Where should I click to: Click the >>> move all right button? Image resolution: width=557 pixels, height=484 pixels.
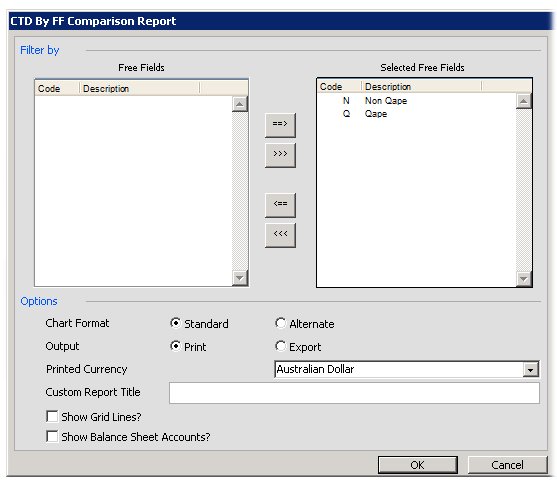click(280, 155)
